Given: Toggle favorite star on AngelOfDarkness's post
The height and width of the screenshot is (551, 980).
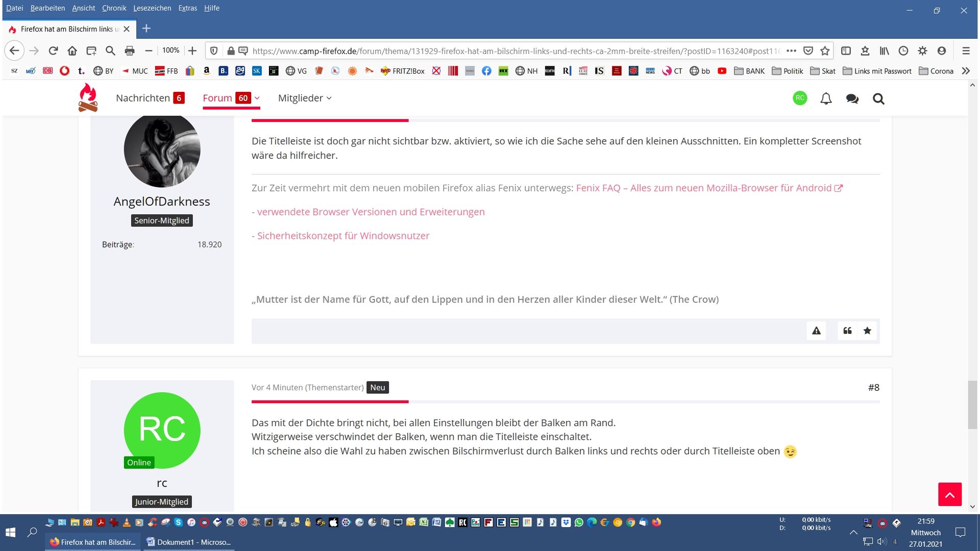Looking at the screenshot, I should pos(867,331).
